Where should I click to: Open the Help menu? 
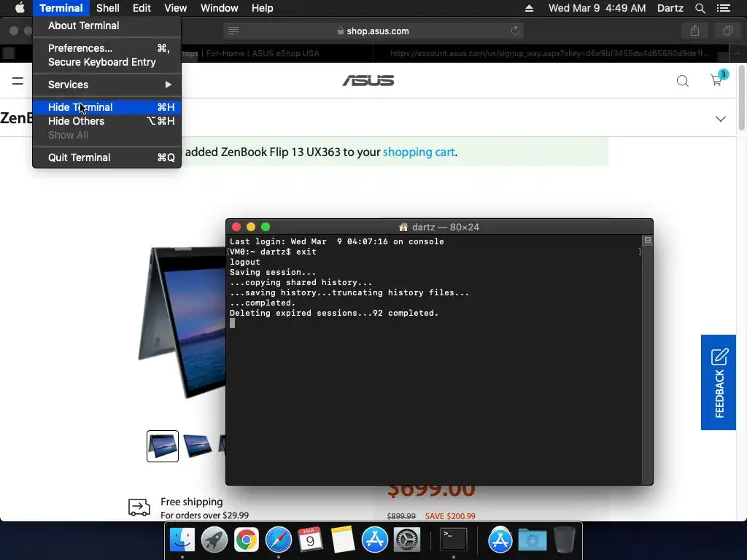click(x=262, y=8)
